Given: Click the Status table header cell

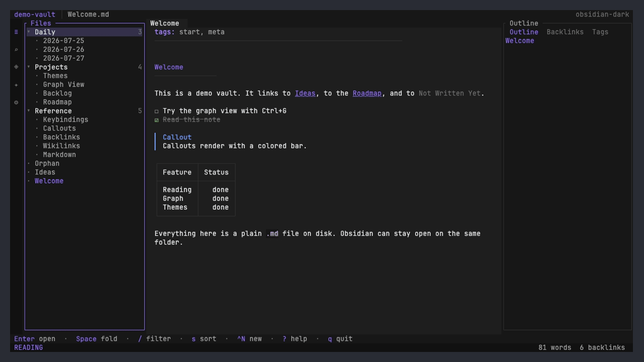Looking at the screenshot, I should pyautogui.click(x=216, y=172).
